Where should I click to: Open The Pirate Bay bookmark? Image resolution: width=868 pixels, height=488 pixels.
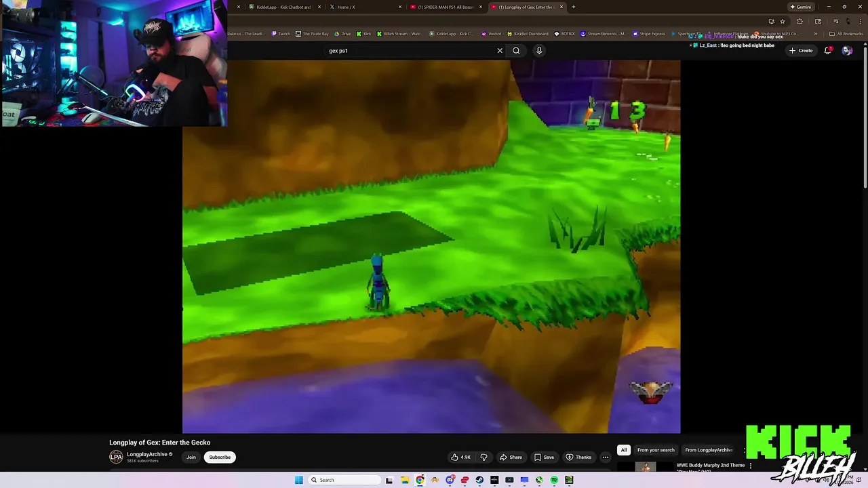pyautogui.click(x=312, y=34)
